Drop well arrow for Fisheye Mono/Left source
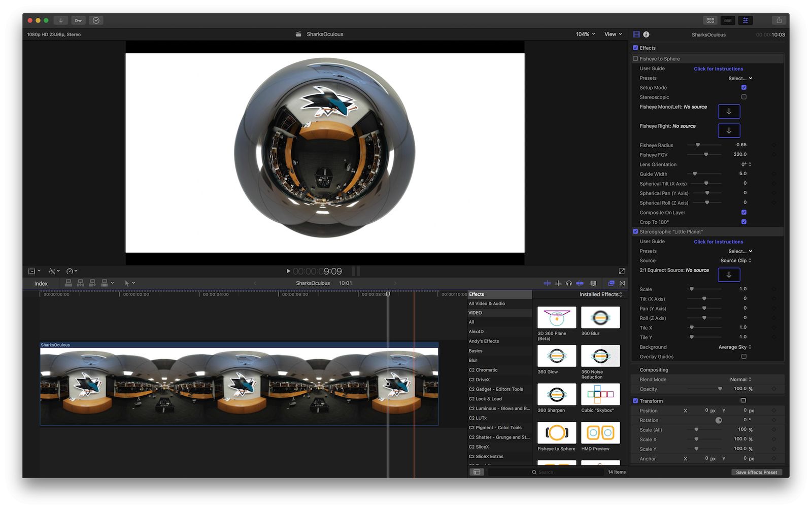The height and width of the screenshot is (510, 812). 729,112
